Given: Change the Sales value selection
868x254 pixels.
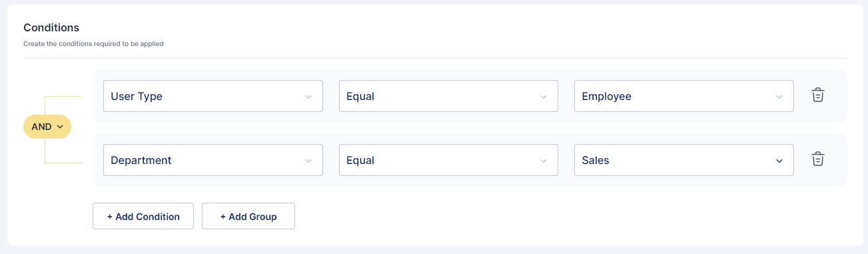Looking at the screenshot, I should pos(684,160).
